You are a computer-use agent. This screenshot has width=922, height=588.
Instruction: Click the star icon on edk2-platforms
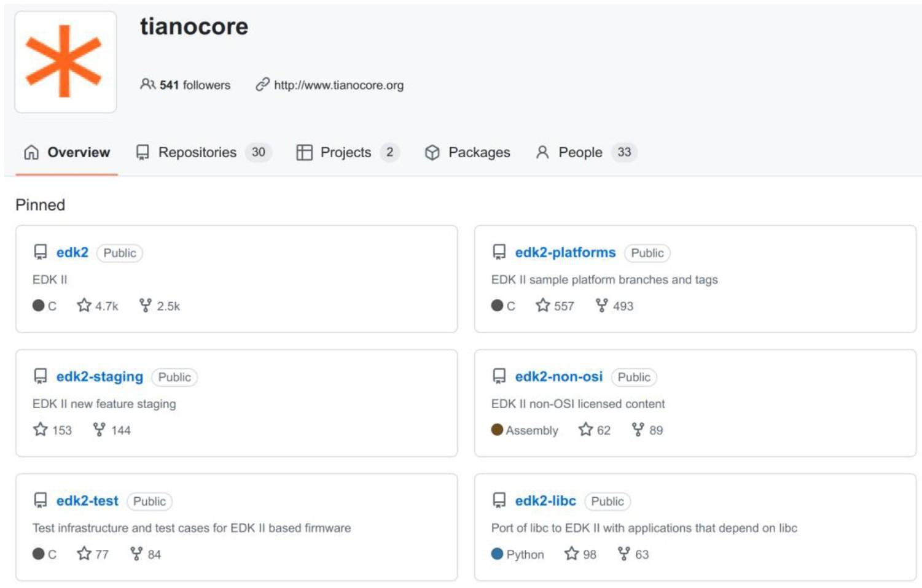(x=543, y=305)
